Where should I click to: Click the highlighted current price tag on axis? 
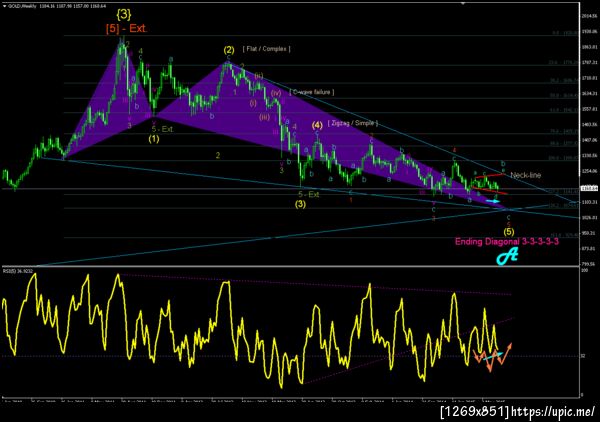click(589, 188)
